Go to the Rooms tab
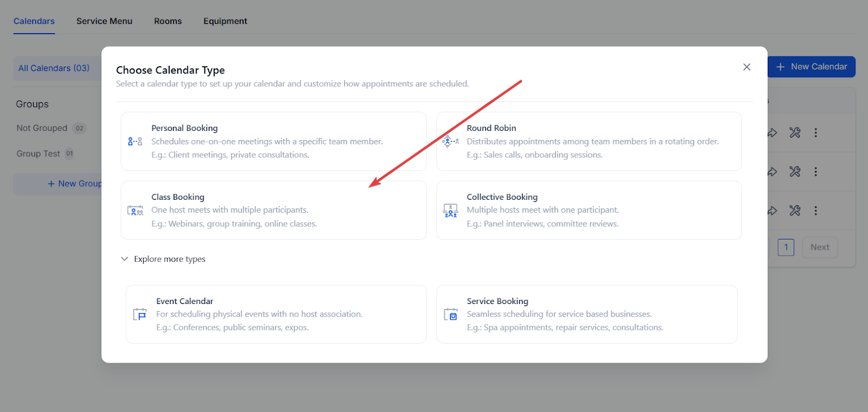The height and width of the screenshot is (412, 868). coord(168,21)
